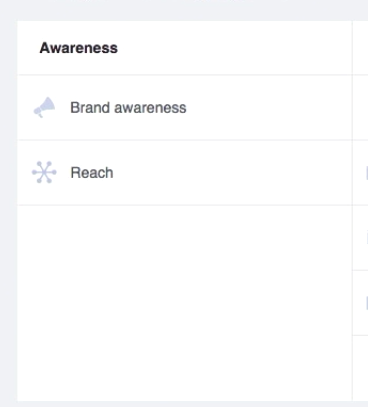Click the gray strip below the objectives panel
This screenshot has height=407, width=368.
184,404
